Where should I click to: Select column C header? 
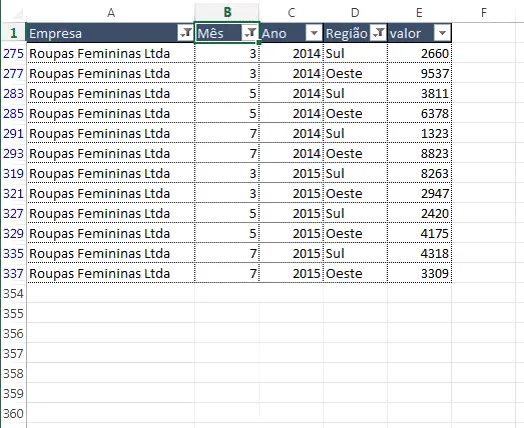pyautogui.click(x=291, y=13)
